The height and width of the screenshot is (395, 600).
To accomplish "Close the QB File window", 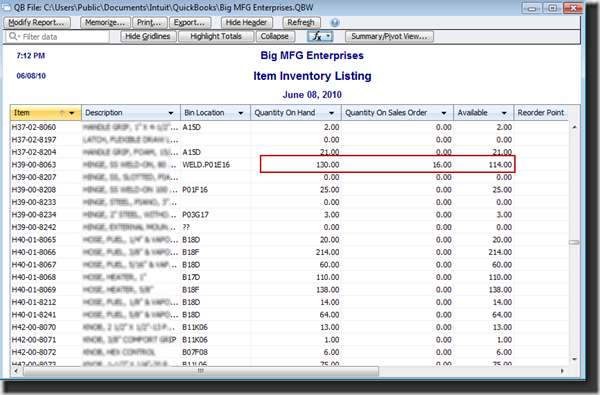I will [x=573, y=8].
